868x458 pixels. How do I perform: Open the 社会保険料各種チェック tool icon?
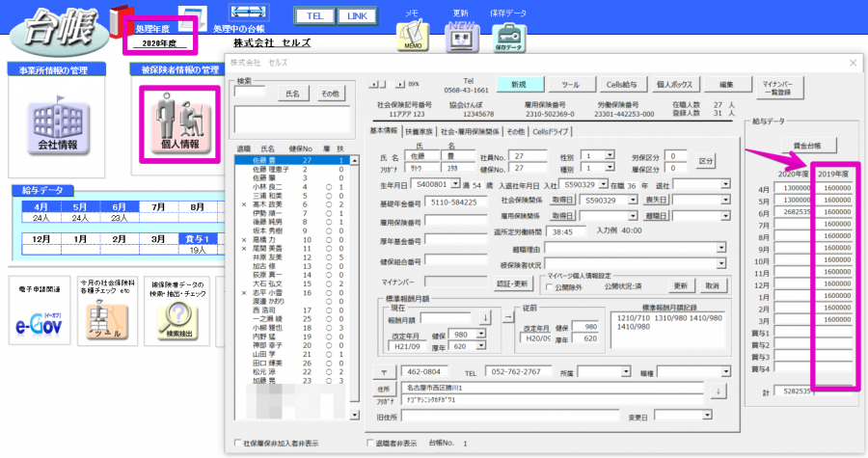[107, 320]
